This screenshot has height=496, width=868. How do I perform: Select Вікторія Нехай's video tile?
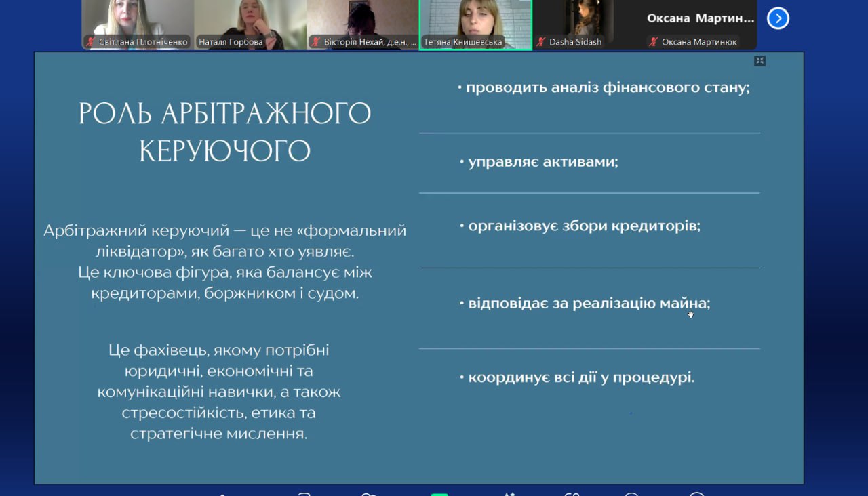[x=363, y=24]
